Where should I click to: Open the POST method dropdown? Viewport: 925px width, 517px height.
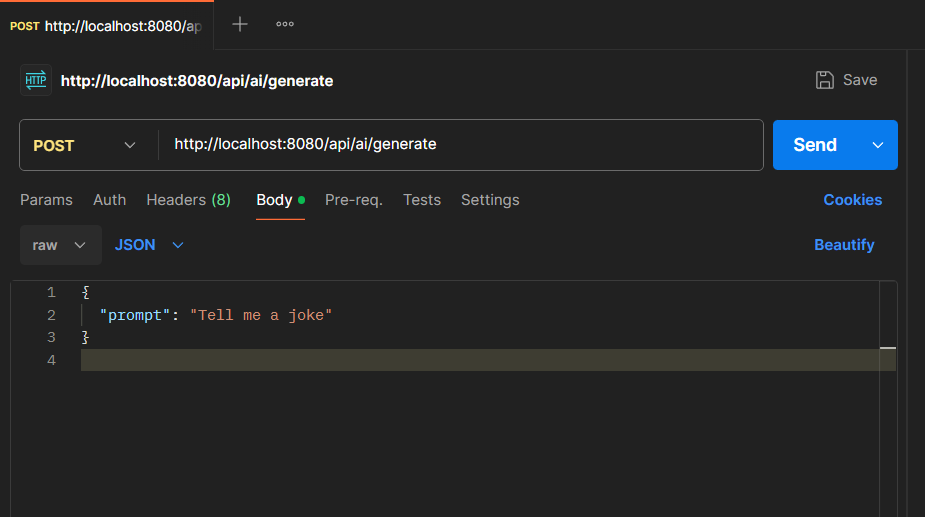pos(86,145)
